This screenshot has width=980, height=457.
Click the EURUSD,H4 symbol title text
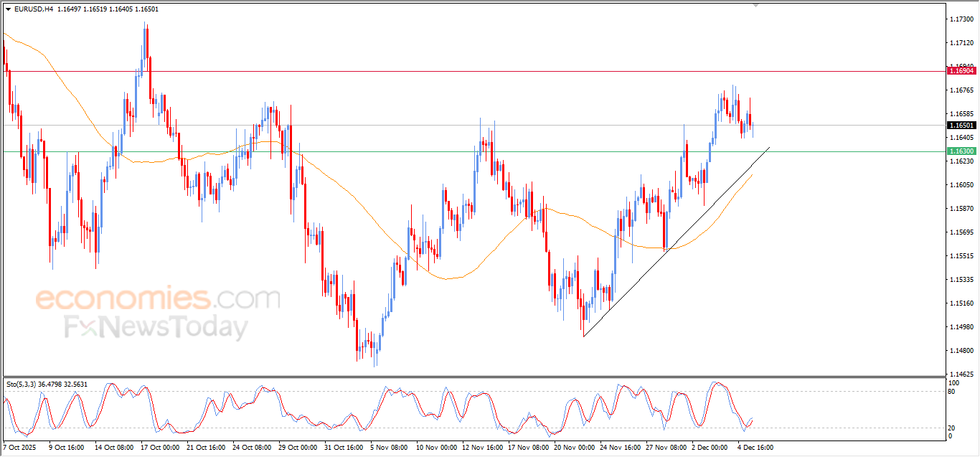click(33, 9)
